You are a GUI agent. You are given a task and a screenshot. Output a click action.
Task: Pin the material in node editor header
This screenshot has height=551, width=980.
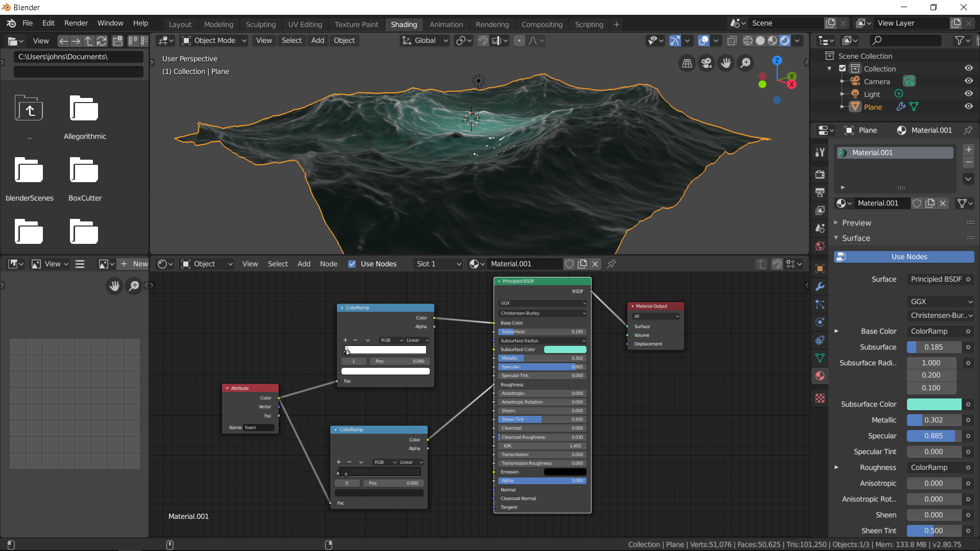(611, 264)
